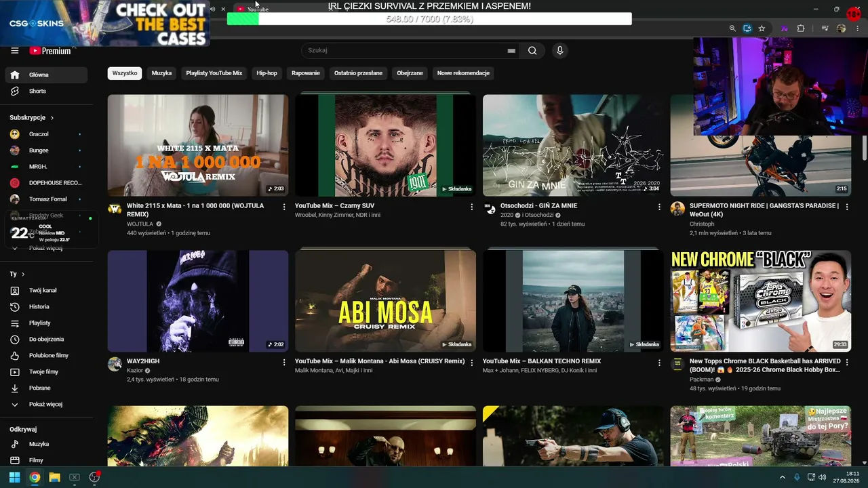
Task: Expand the Subskrypcje section chevron
Action: click(x=52, y=118)
